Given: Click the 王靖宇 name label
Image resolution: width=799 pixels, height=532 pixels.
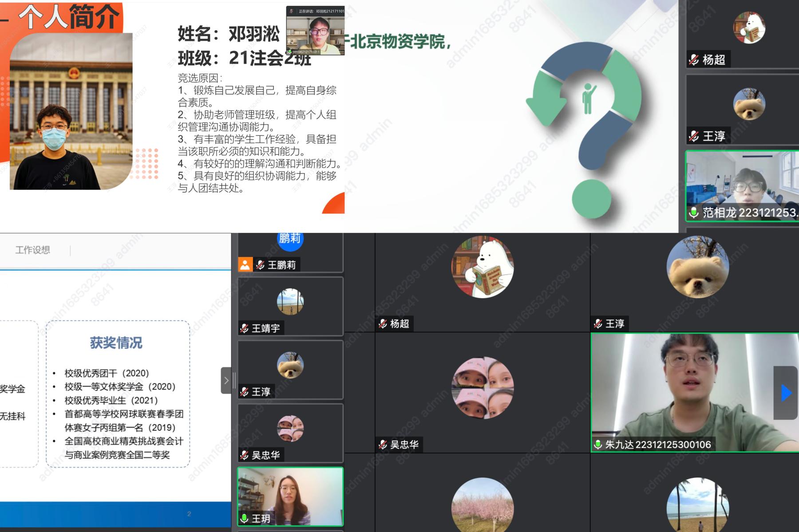Looking at the screenshot, I should click(x=265, y=328).
